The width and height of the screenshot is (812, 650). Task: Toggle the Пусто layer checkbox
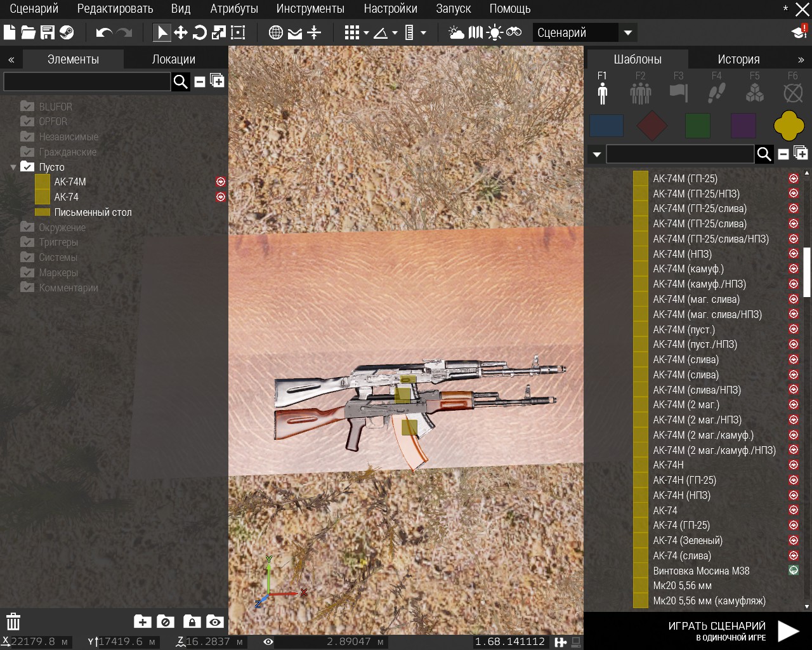[x=27, y=167]
